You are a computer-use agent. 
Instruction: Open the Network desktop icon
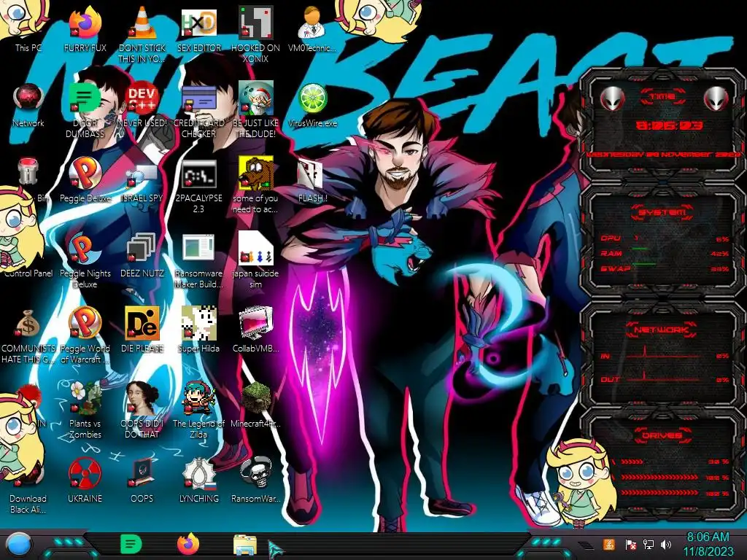[28, 98]
